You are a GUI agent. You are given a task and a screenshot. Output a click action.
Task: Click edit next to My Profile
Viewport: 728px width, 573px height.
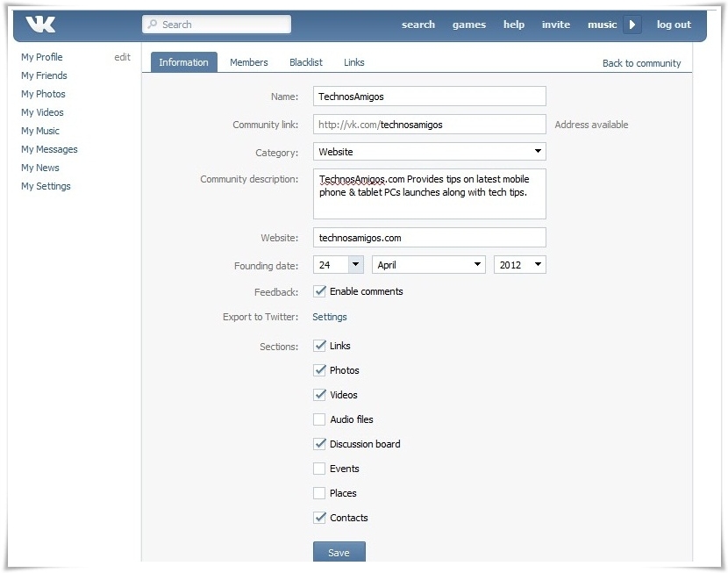pyautogui.click(x=123, y=57)
